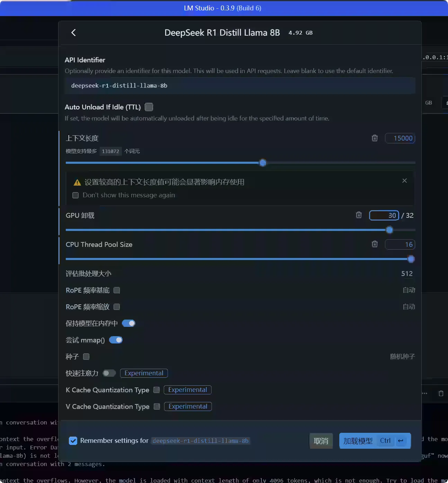The image size is (448, 483).
Task: Click the GPU 卸载 slider handle
Action: tap(389, 230)
